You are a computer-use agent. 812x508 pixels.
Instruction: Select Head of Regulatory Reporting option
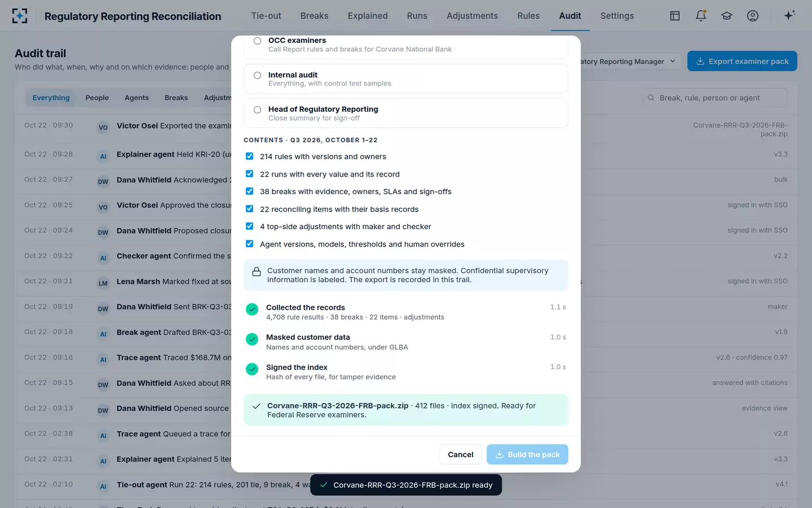[405, 113]
